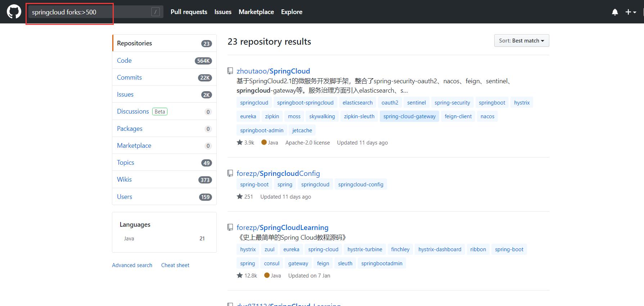
Task: Go to Explore in top navigation
Action: (x=292, y=12)
